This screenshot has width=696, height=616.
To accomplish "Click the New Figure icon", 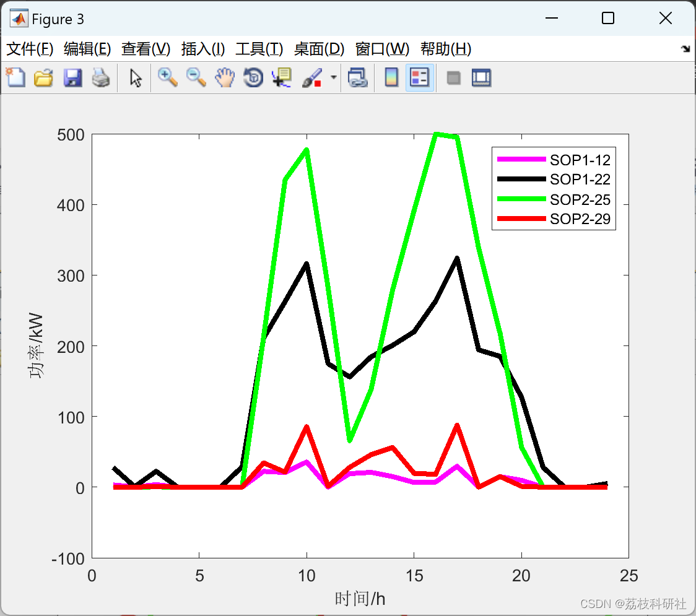I will click(x=15, y=77).
